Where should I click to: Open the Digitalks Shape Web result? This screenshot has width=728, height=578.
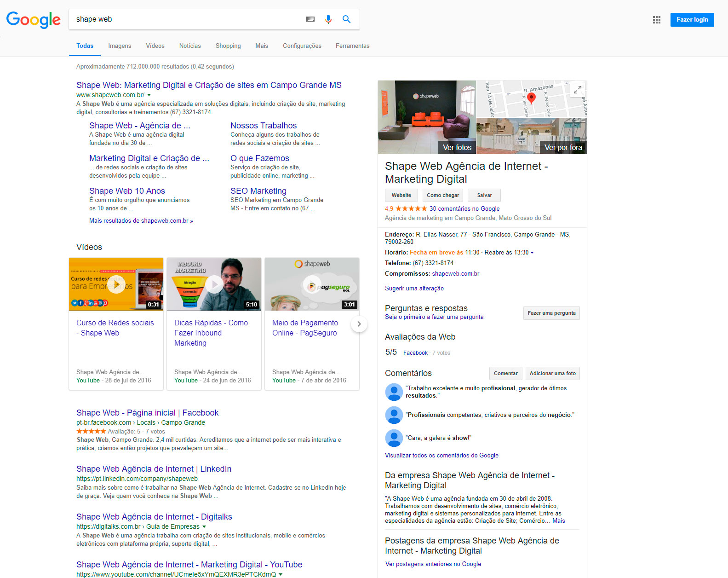[x=154, y=517]
